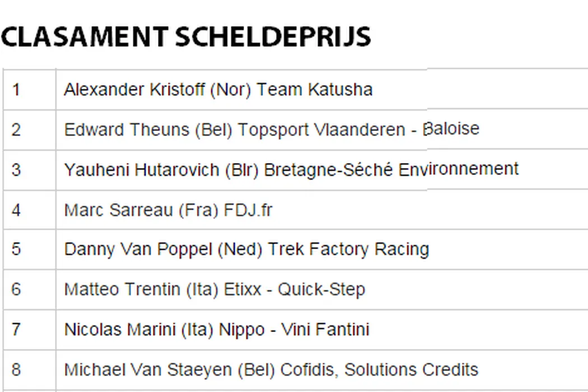This screenshot has width=588, height=392.
Task: Select the Michael Van Staeyen entry
Action: (x=271, y=370)
